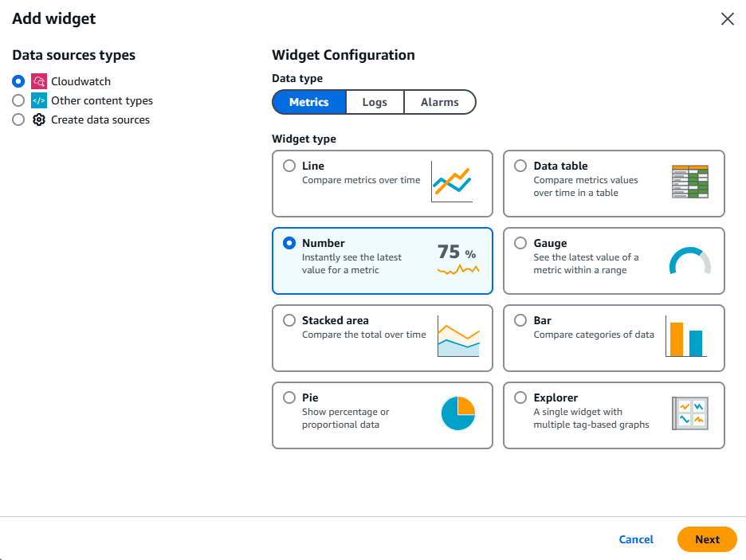Click the Pie chart icon
746x560 pixels.
[x=457, y=413]
